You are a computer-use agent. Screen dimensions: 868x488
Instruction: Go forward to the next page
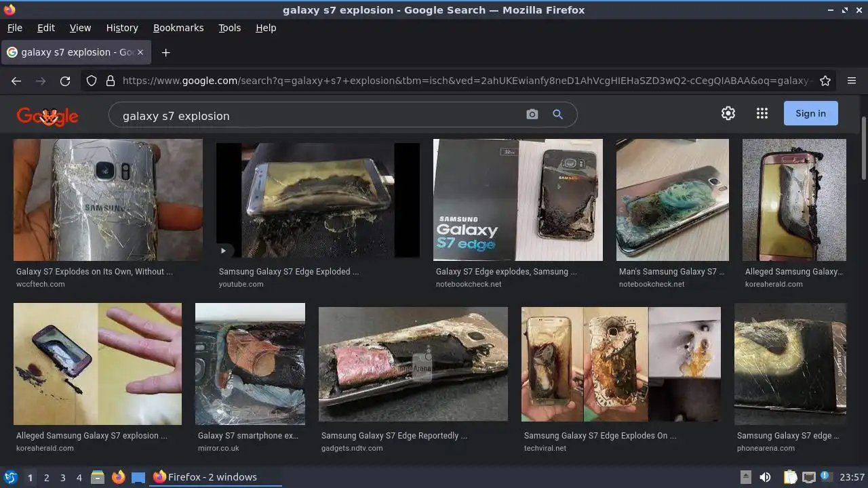[x=41, y=81]
